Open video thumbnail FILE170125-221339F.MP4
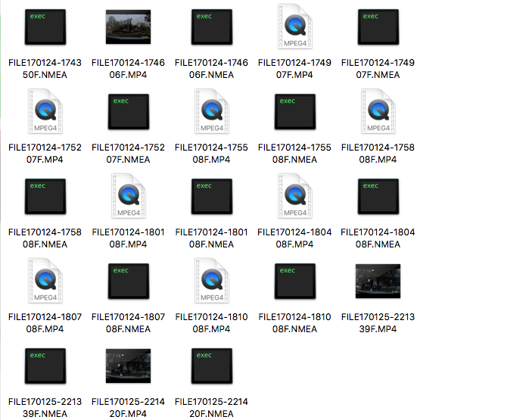The width and height of the screenshot is (526, 420). click(x=378, y=281)
